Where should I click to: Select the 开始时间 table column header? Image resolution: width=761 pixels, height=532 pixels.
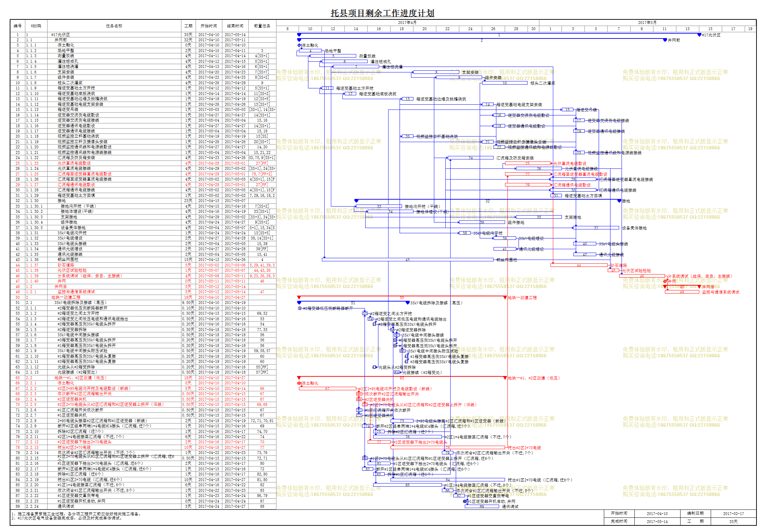(209, 26)
